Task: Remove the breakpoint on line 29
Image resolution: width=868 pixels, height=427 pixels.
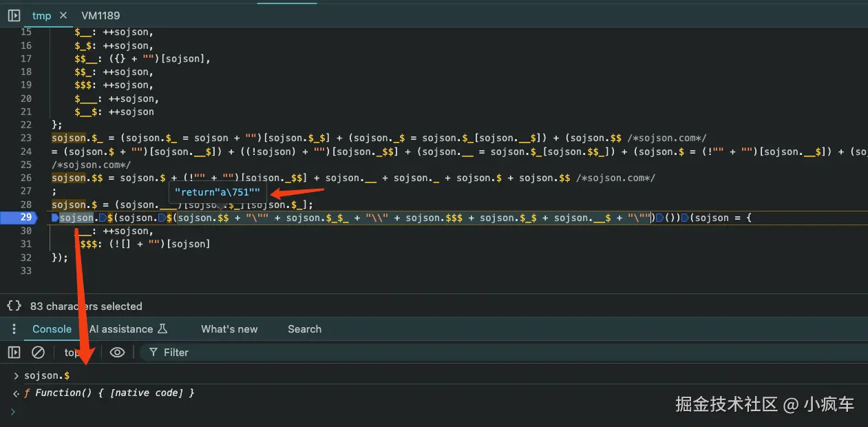Action: pyautogui.click(x=25, y=218)
